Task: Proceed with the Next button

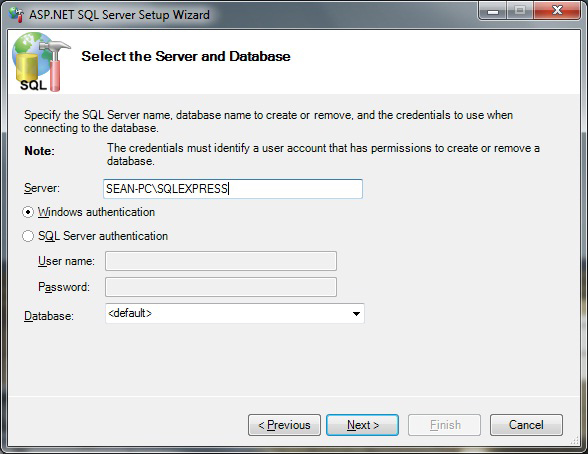Action: [x=362, y=425]
